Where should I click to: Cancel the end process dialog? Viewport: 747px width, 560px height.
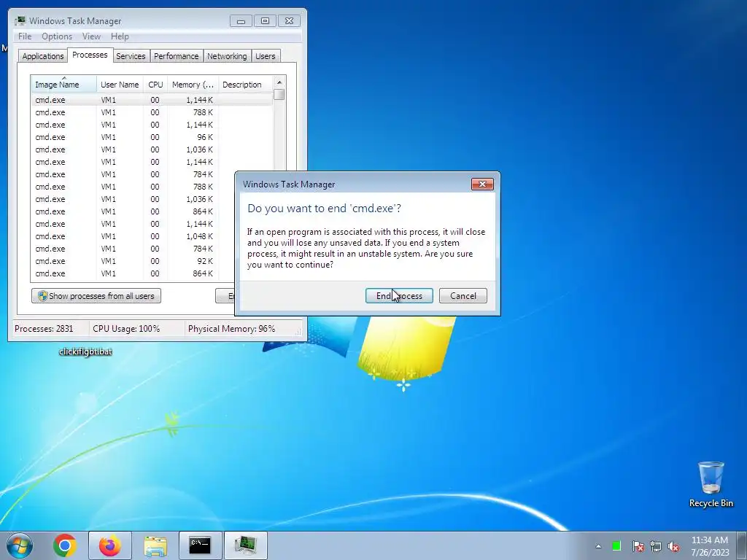pos(462,296)
